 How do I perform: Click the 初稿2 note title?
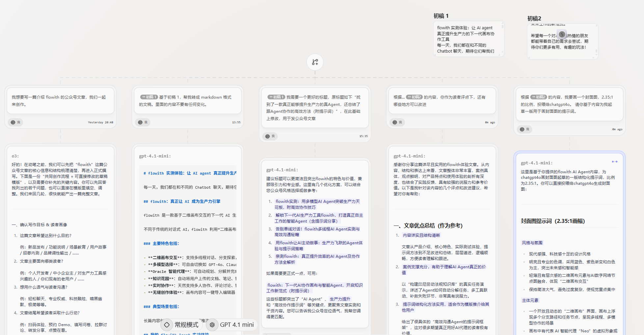pyautogui.click(x=534, y=18)
